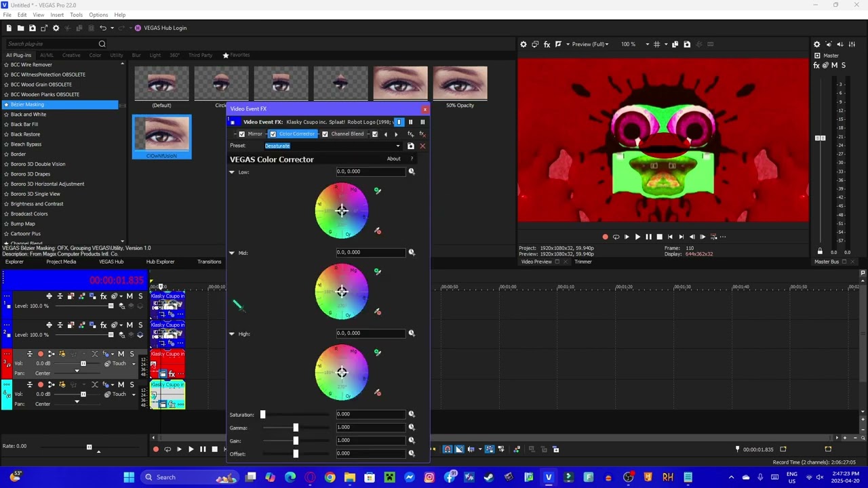Switch to Project Media tab
Screen dimensions: 868x488
pyautogui.click(x=61, y=262)
